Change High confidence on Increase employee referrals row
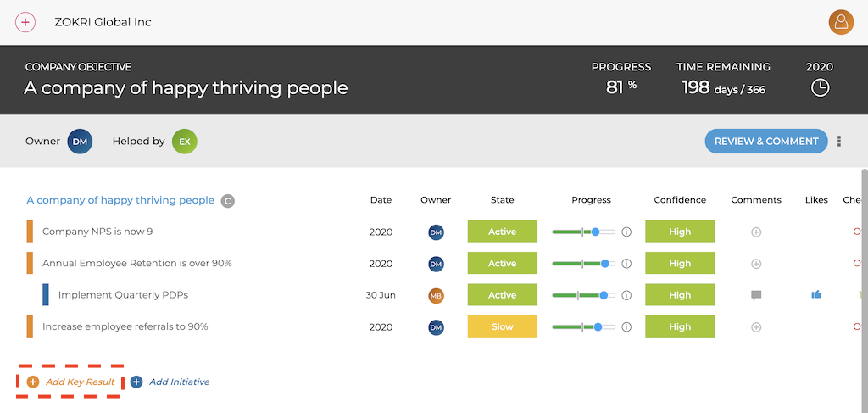The height and width of the screenshot is (413, 868). (x=680, y=326)
